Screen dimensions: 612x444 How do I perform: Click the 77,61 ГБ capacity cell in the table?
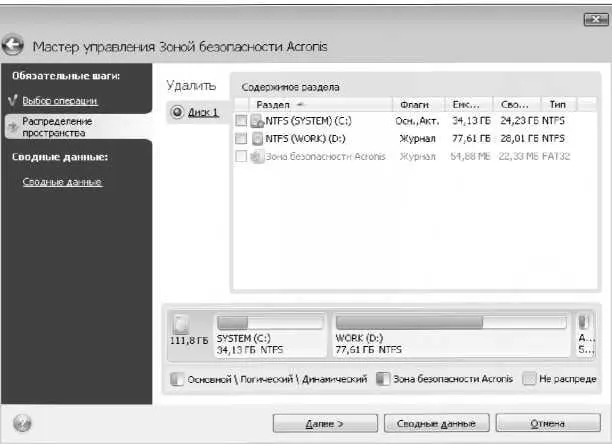pos(471,138)
